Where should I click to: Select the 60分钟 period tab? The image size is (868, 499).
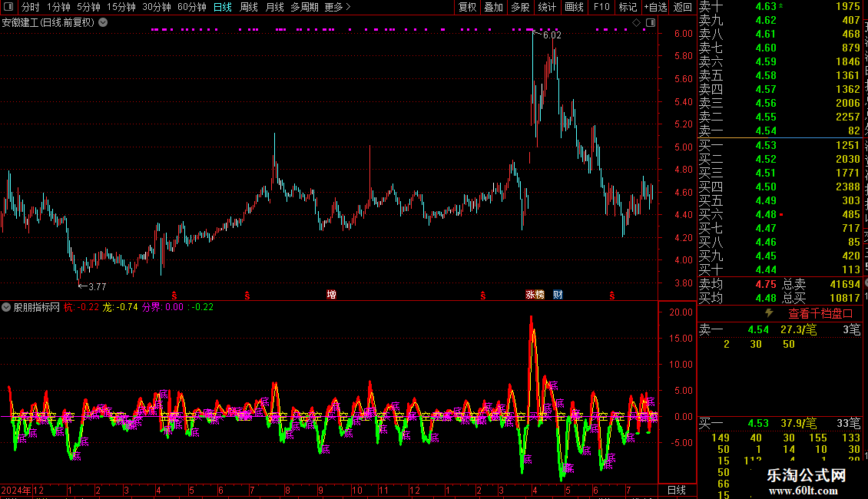click(192, 7)
